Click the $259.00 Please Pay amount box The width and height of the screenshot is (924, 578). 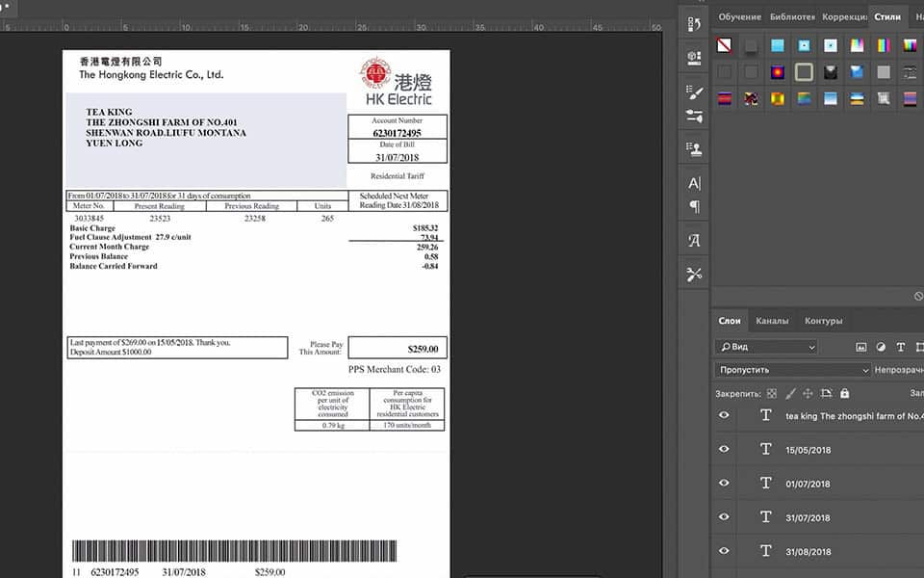pos(398,348)
